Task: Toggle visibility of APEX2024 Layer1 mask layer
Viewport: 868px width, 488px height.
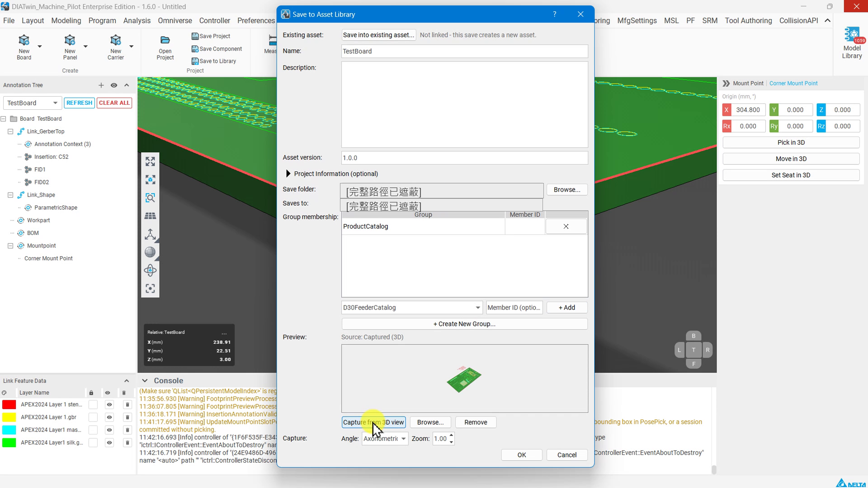Action: [109, 430]
